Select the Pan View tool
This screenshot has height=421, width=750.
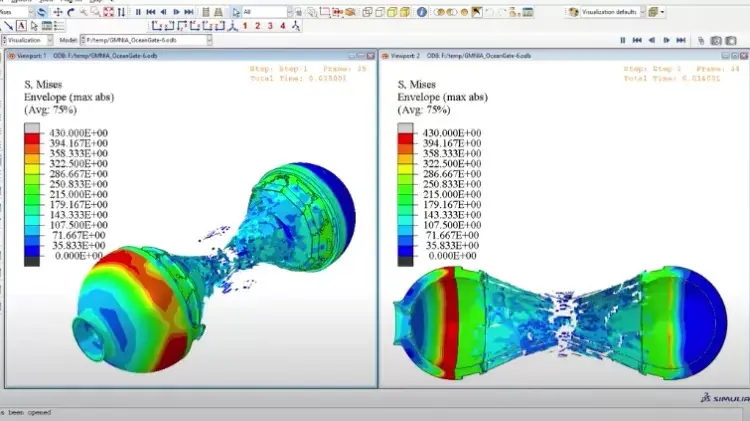point(58,12)
